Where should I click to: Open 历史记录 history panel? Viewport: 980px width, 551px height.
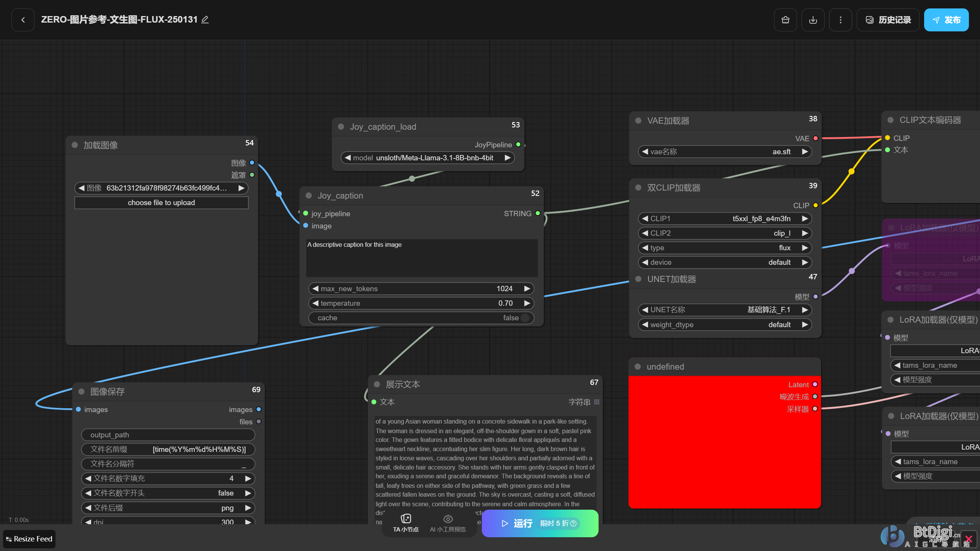(x=888, y=20)
